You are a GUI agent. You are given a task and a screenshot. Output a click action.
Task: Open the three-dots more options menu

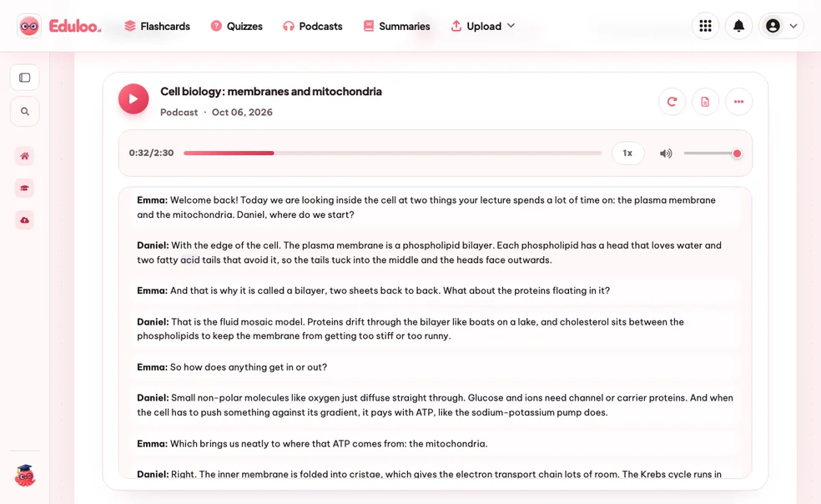(738, 102)
